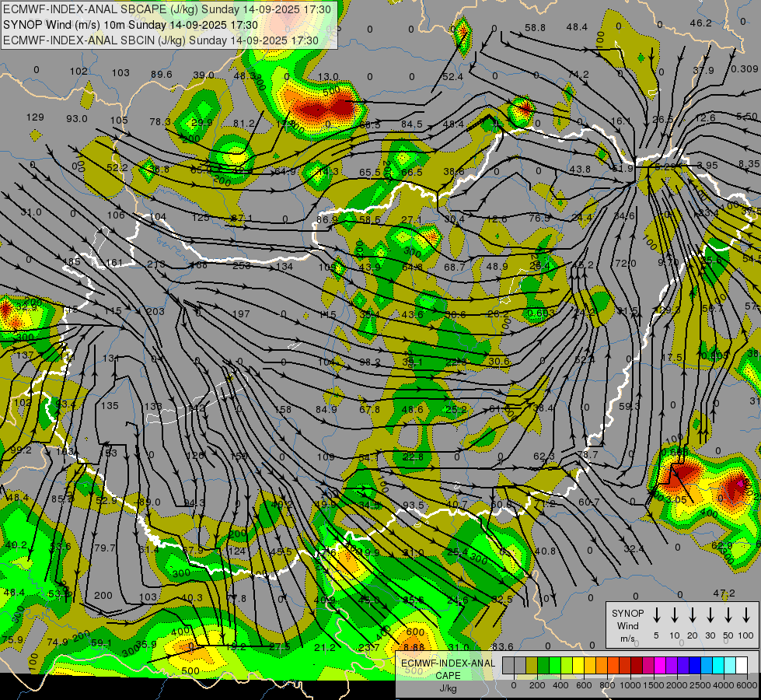Image resolution: width=761 pixels, height=700 pixels.
Task: Click the map value 60.7
Action: pyautogui.click(x=588, y=502)
